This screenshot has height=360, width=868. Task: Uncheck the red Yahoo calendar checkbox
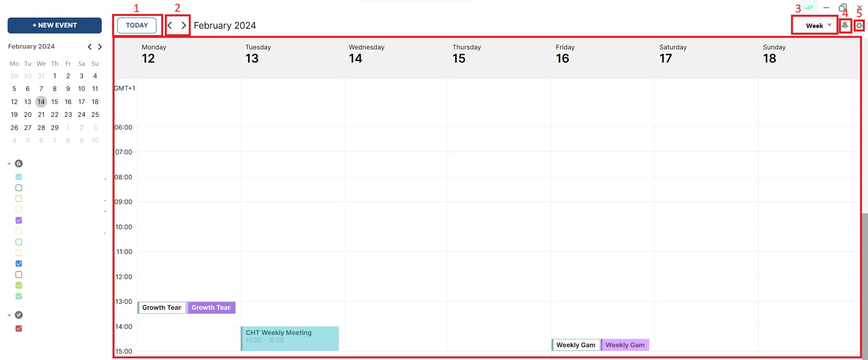point(18,328)
